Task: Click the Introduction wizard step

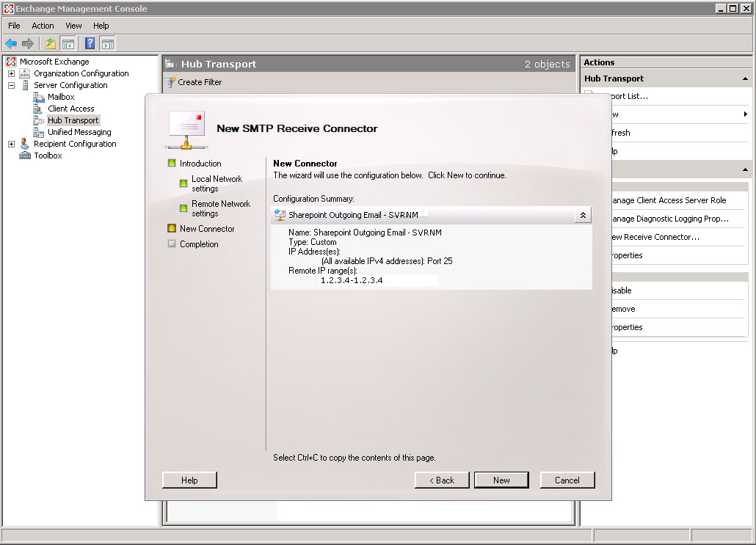Action: click(200, 164)
